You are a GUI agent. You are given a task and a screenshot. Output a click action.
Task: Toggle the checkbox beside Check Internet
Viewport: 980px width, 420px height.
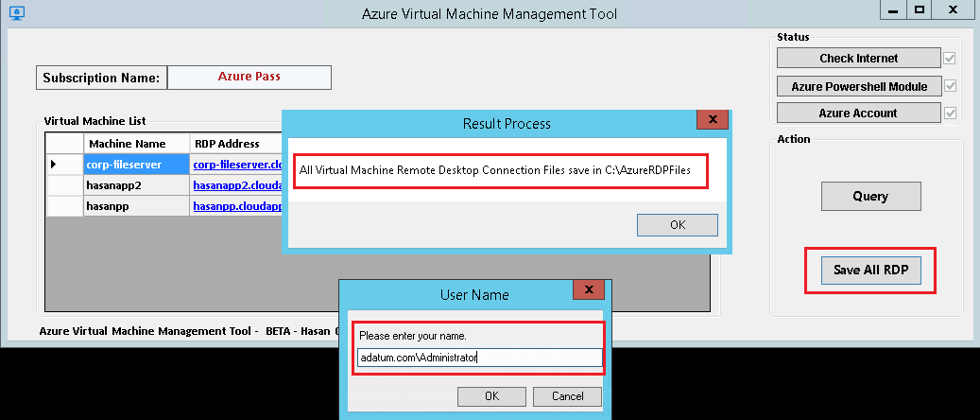950,59
